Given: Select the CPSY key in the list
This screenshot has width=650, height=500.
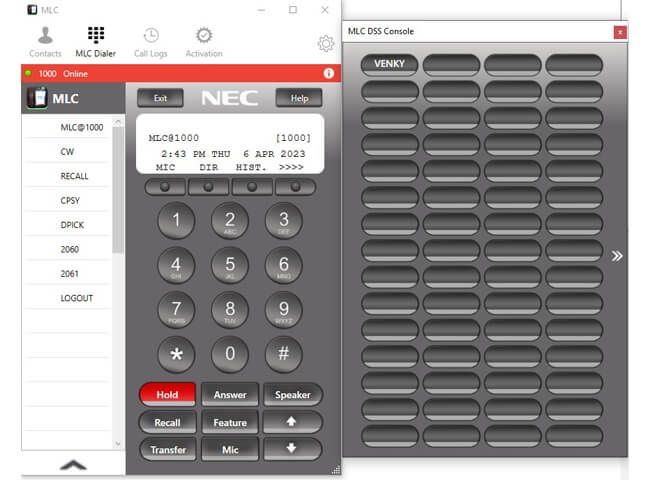Looking at the screenshot, I should click(67, 201).
